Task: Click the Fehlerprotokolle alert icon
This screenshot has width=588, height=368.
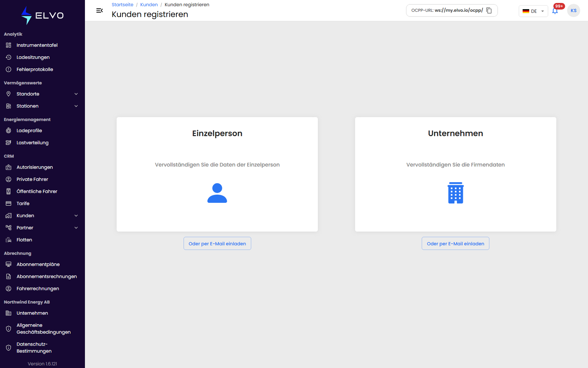Action: click(8, 70)
